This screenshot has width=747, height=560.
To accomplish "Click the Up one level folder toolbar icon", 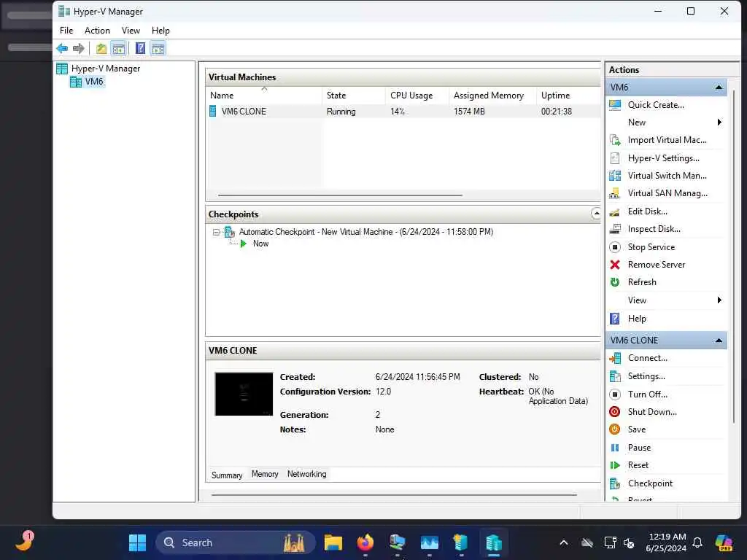I will [101, 48].
